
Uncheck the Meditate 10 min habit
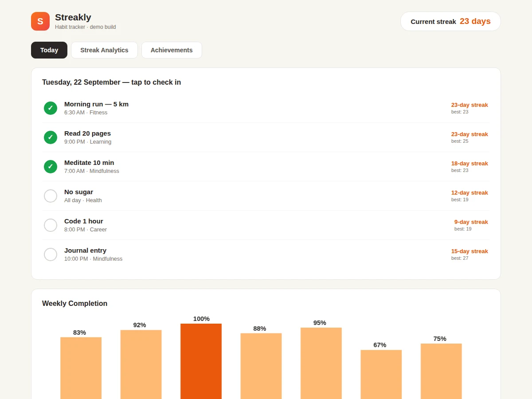click(51, 167)
